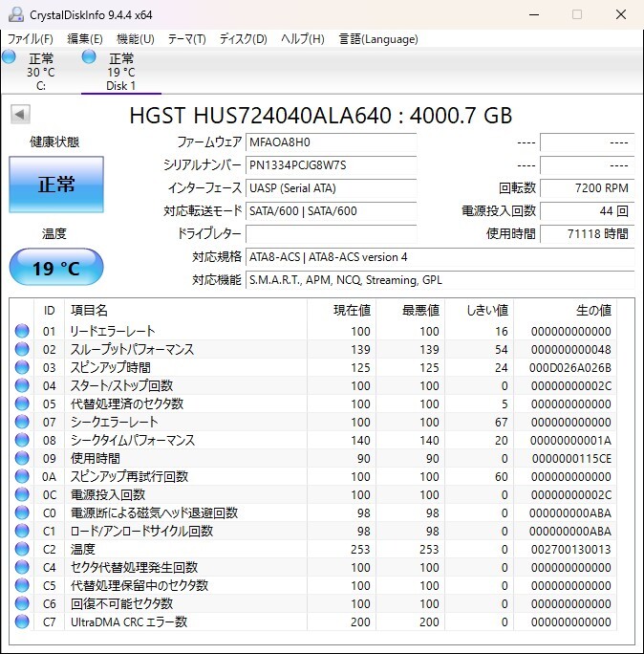Open the 機能(U) menu
This screenshot has height=654, width=644.
pos(136,39)
